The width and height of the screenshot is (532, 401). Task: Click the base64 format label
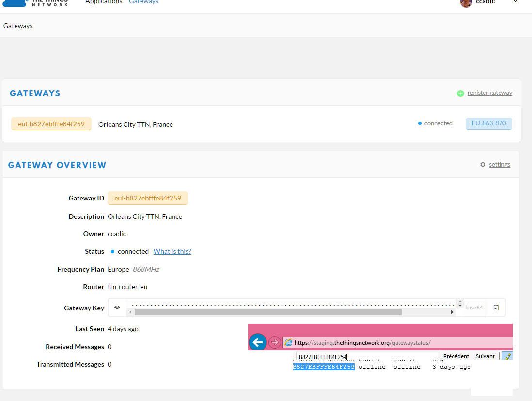point(474,308)
